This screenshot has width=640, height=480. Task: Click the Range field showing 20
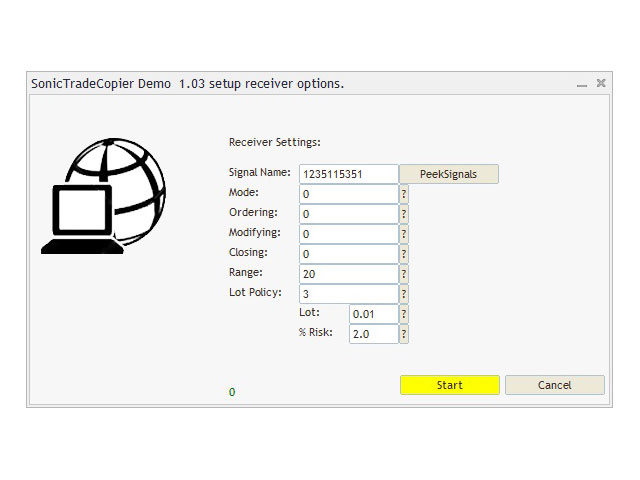click(x=349, y=274)
